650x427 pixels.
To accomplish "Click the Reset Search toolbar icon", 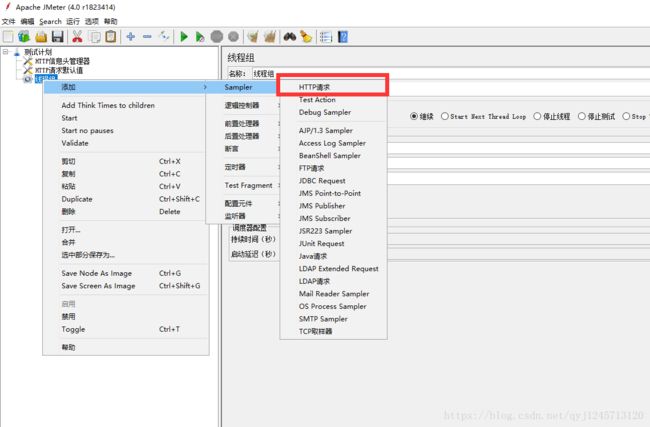I will coord(306,37).
